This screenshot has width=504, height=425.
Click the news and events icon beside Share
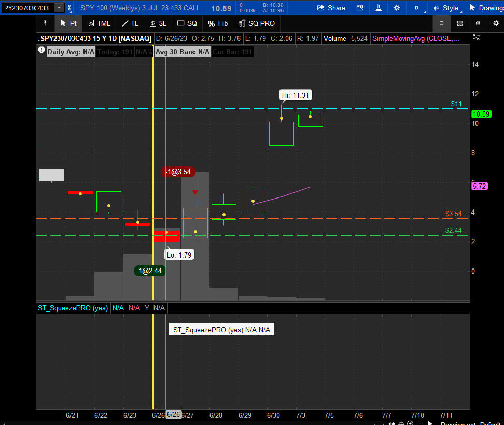360,8
